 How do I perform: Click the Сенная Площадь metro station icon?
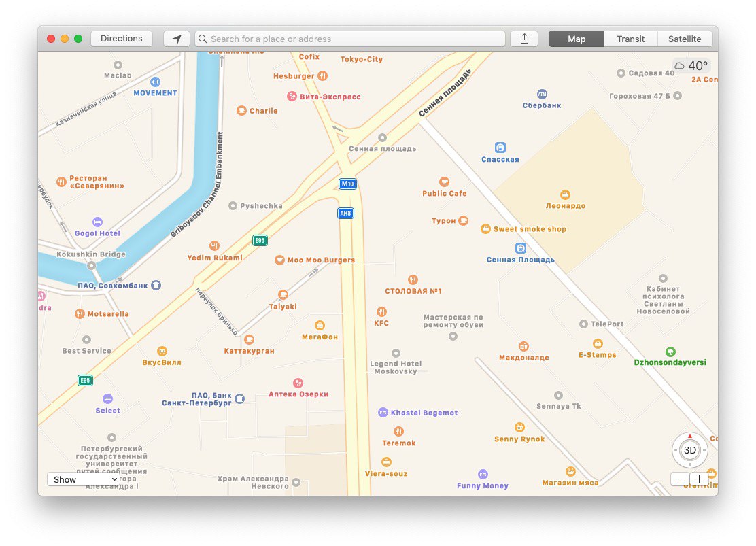coord(520,248)
